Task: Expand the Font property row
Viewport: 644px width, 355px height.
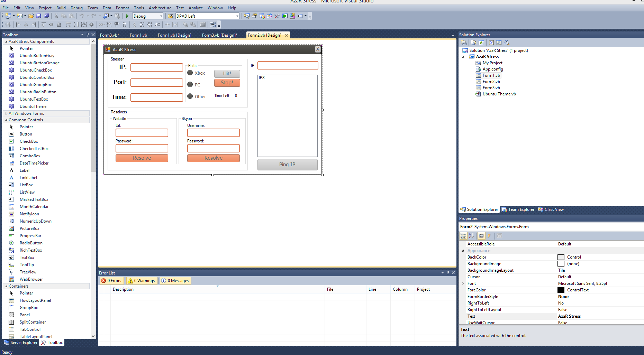Action: pos(463,283)
